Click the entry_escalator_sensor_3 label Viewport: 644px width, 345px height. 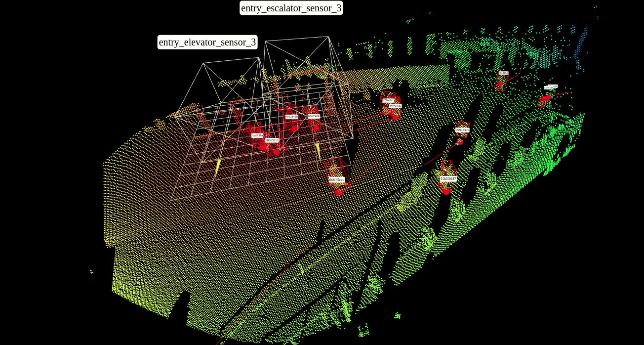pos(291,8)
